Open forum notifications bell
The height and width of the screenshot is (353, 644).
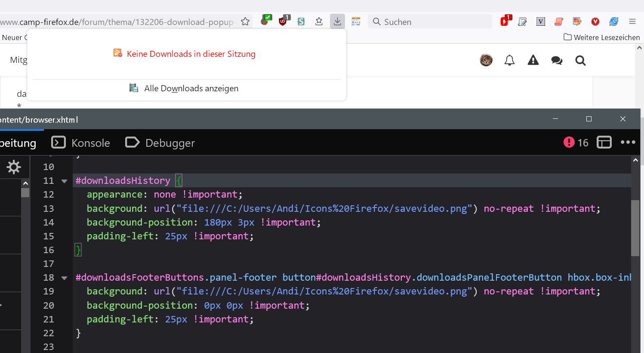[509, 60]
